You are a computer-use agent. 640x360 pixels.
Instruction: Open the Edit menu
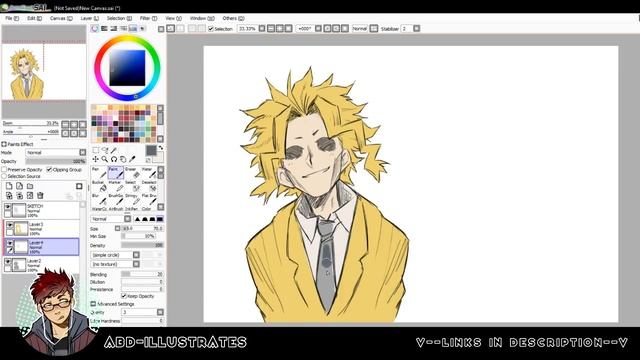coord(34,18)
